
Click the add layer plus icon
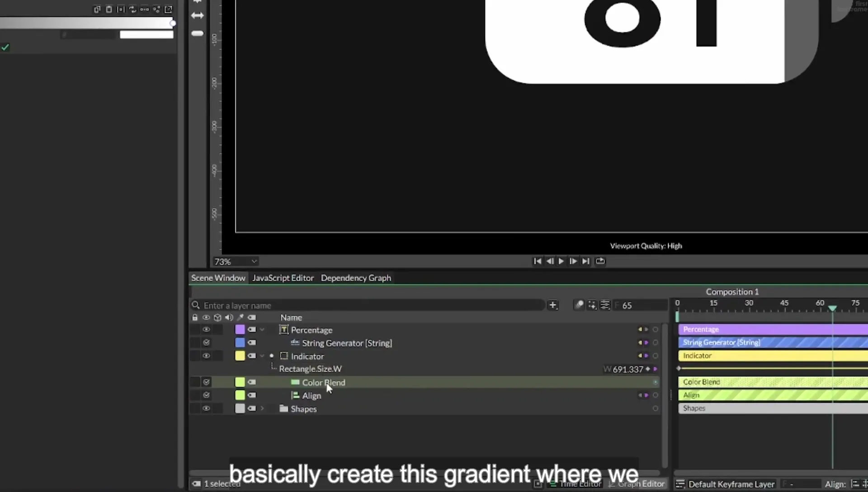[x=552, y=305]
